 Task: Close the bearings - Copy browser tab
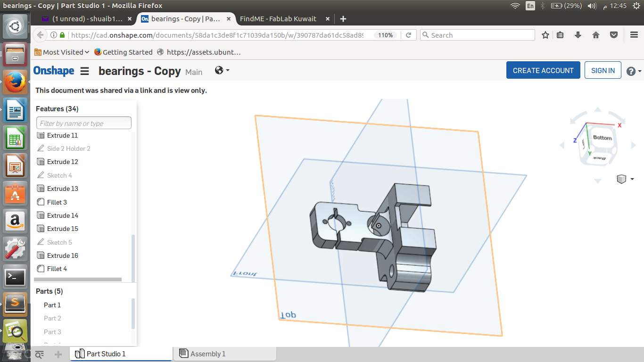click(229, 19)
